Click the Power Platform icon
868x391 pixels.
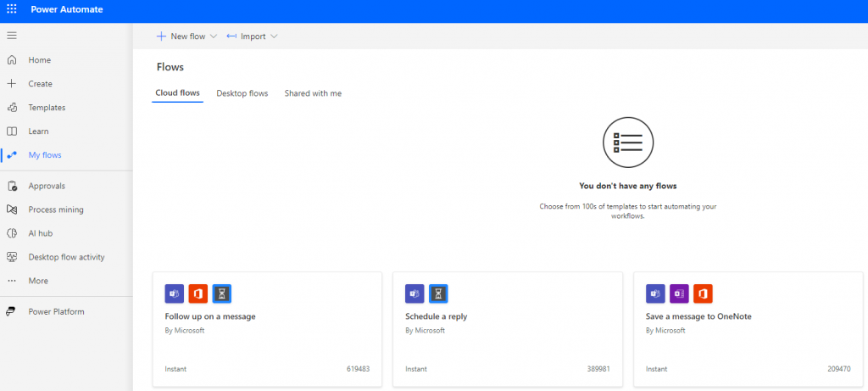click(x=12, y=312)
